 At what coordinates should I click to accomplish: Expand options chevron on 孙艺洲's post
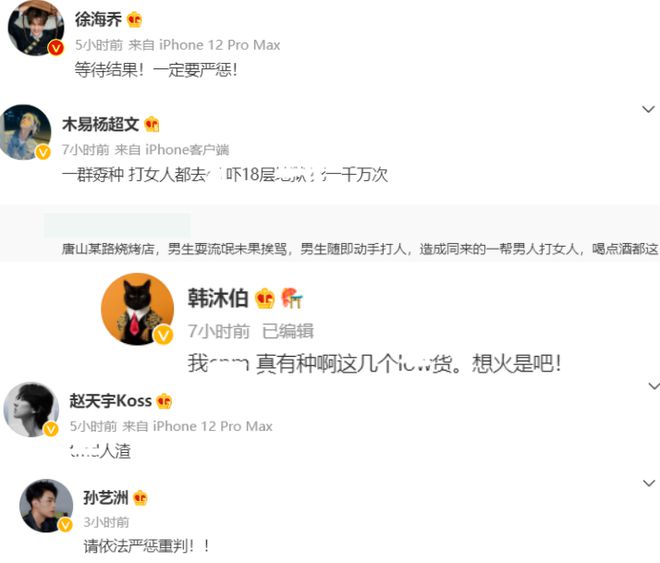[649, 483]
